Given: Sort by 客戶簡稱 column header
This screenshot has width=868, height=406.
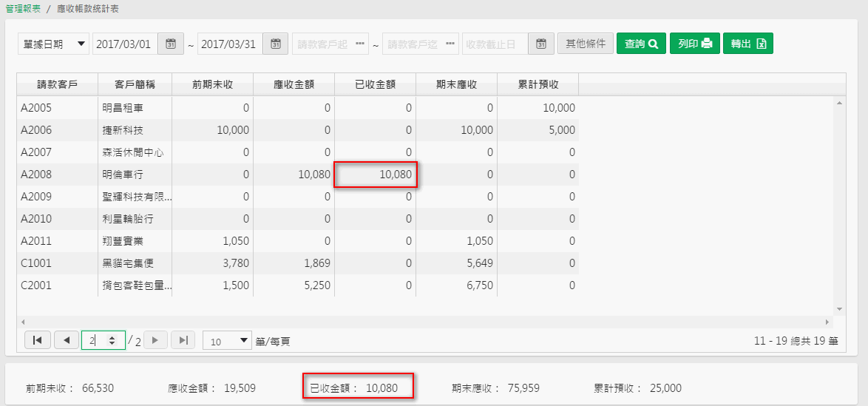Looking at the screenshot, I should tap(135, 85).
